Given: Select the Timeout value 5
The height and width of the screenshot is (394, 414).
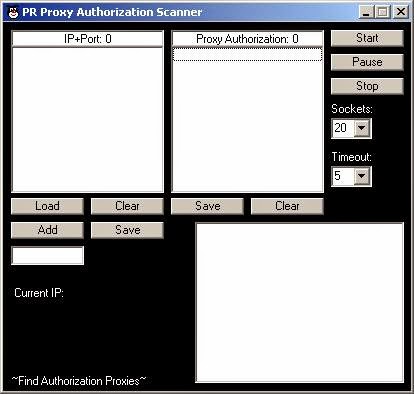Looking at the screenshot, I should [x=342, y=176].
